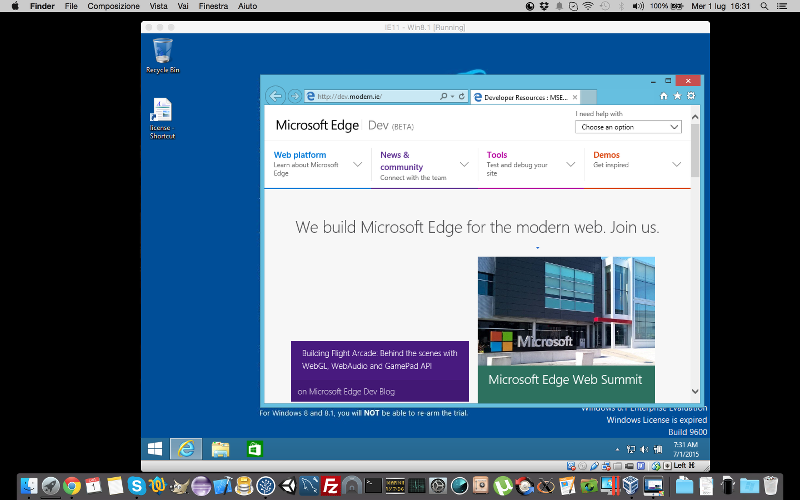Image resolution: width=800 pixels, height=500 pixels.
Task: Click the Demos heading link
Action: [606, 155]
